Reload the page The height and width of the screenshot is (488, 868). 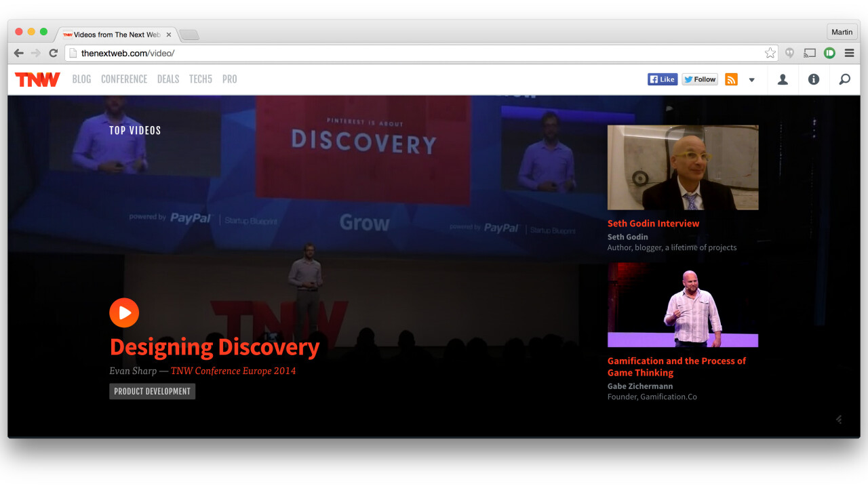pos(53,53)
